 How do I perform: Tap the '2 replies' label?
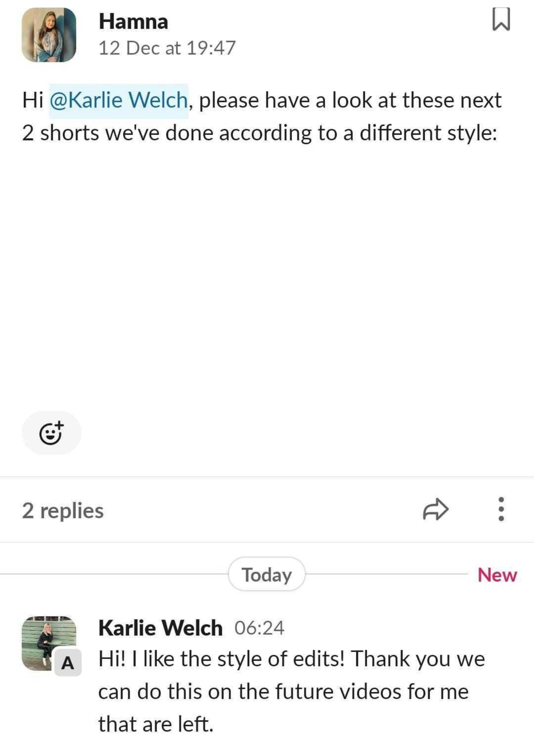tap(63, 511)
